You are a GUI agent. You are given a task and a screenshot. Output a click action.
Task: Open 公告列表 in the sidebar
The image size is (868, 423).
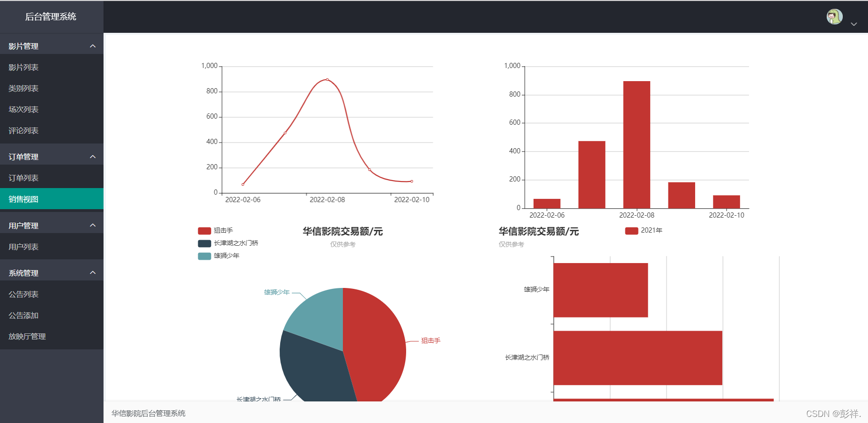tap(52, 294)
